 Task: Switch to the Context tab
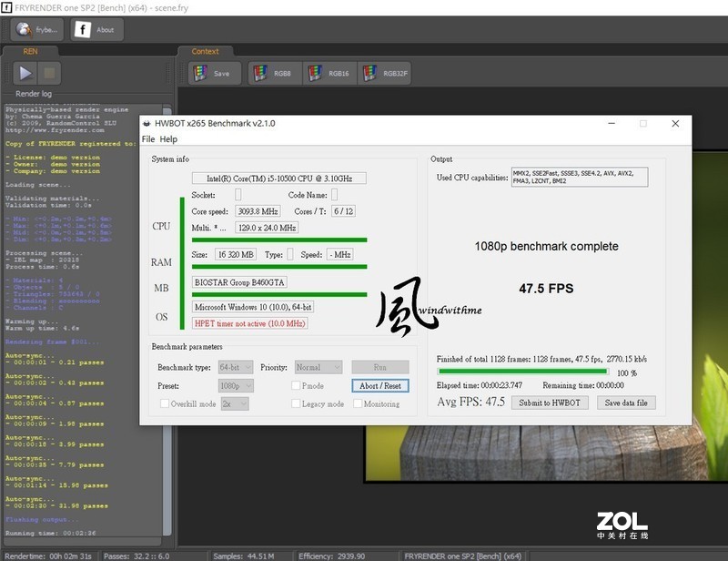click(x=205, y=51)
